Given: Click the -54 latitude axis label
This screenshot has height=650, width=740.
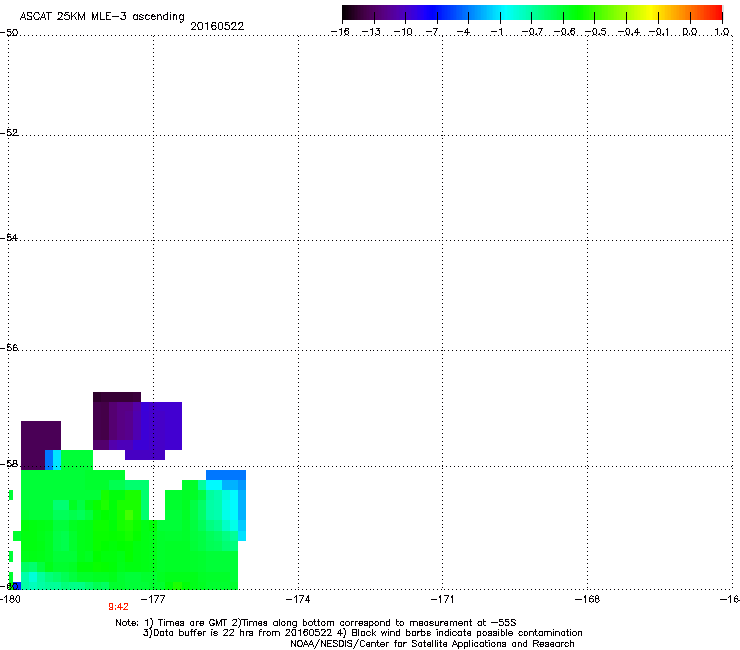Looking at the screenshot, I should (9, 237).
